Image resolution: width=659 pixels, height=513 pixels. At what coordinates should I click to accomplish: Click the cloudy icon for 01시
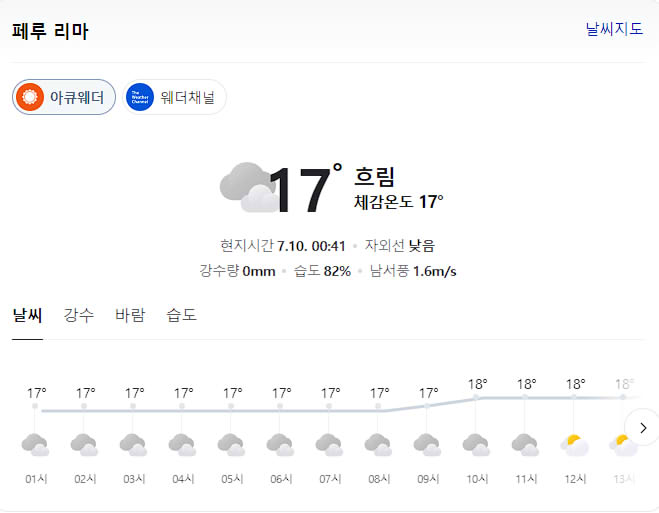coord(35,445)
